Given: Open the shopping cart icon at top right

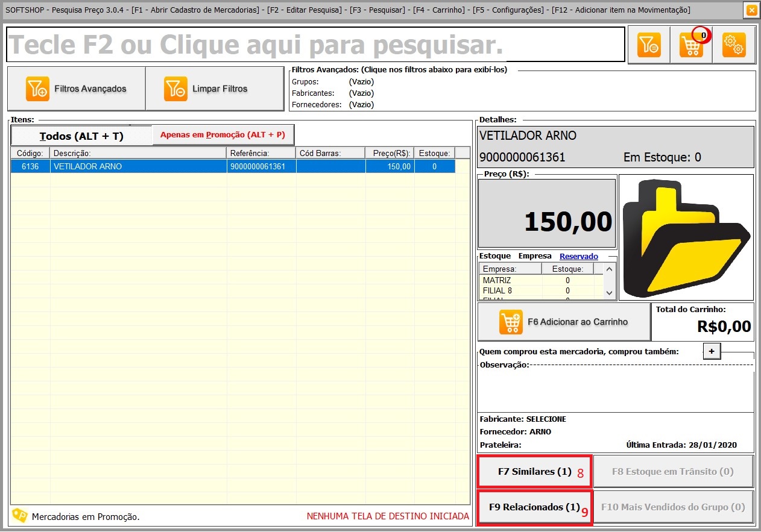Looking at the screenshot, I should click(691, 45).
